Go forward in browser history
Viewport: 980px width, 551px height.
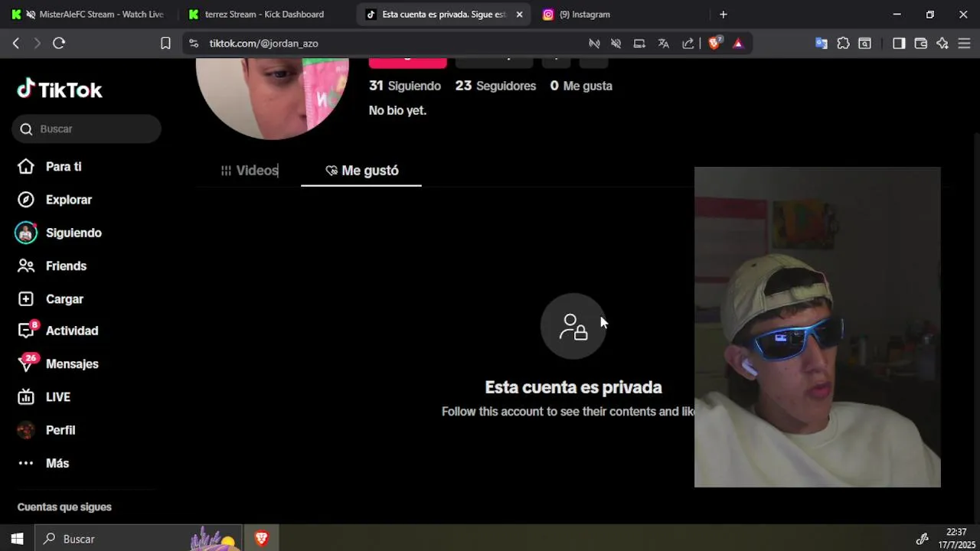pyautogui.click(x=37, y=44)
